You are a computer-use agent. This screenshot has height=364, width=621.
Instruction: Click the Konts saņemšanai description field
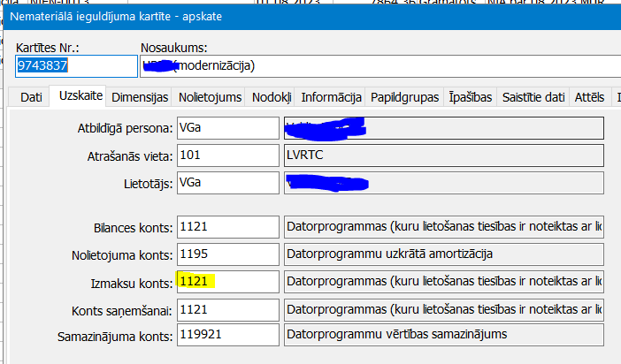click(443, 310)
